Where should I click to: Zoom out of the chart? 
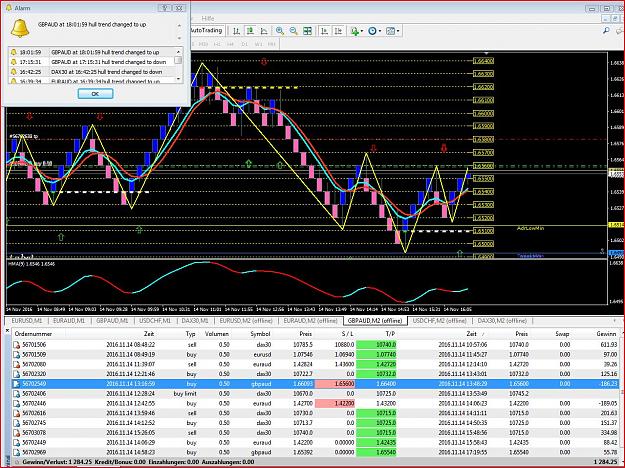pyautogui.click(x=294, y=31)
